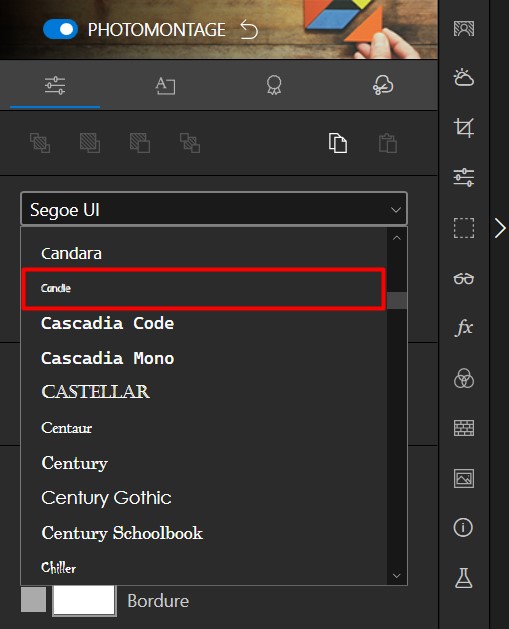Toggle the gray Bordure checkbox square
Screen dimensions: 509x629
[33, 600]
